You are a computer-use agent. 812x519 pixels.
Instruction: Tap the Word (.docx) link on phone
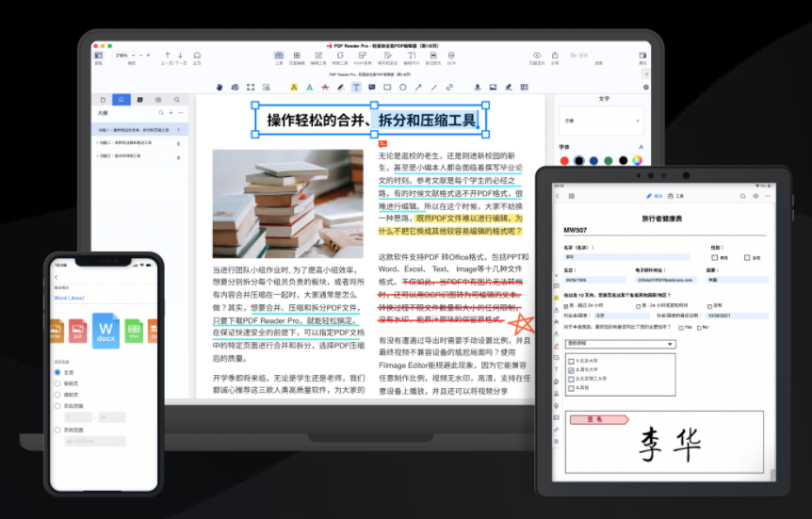(69, 298)
